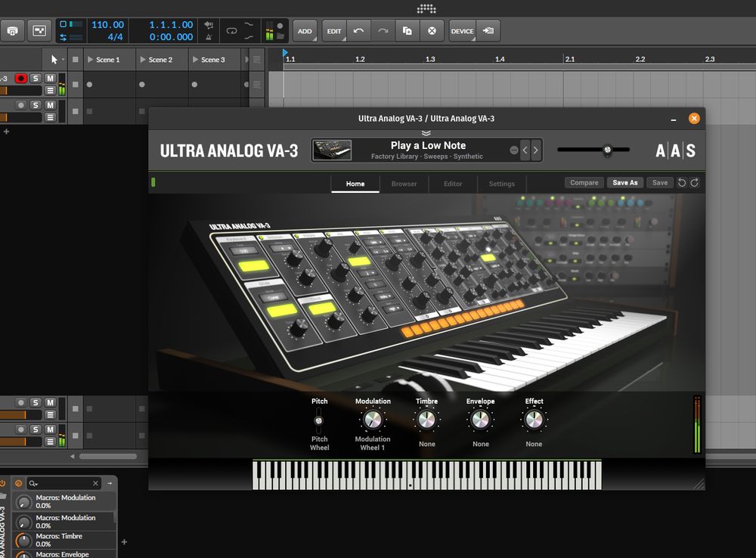This screenshot has height=558, width=756.
Task: Open the EDIT menu in the toolbar
Action: pyautogui.click(x=334, y=31)
